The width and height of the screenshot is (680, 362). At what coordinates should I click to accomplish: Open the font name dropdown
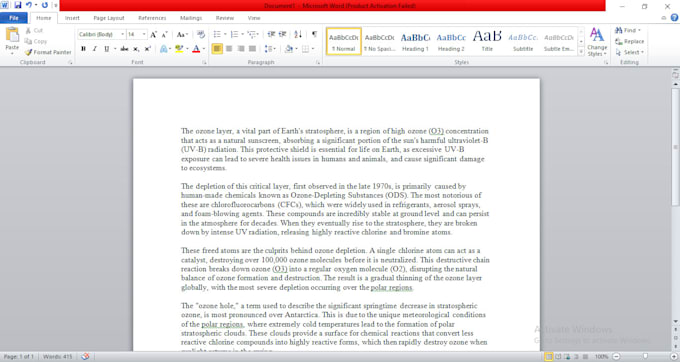tap(122, 34)
